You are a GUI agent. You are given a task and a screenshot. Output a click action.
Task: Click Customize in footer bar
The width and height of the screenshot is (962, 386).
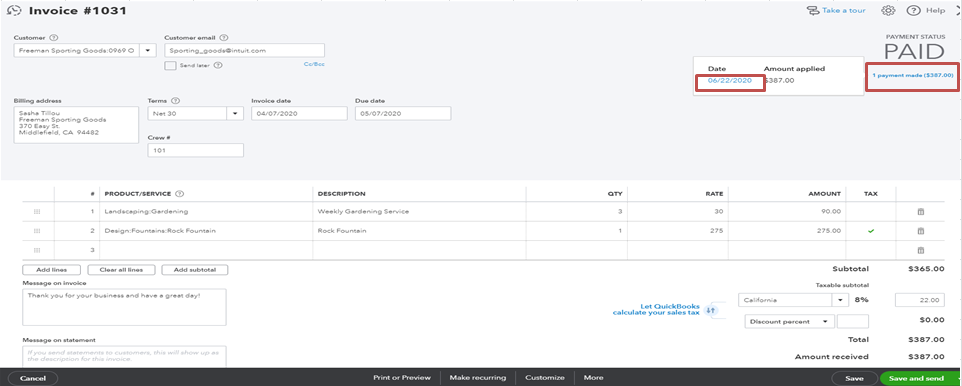coord(545,378)
